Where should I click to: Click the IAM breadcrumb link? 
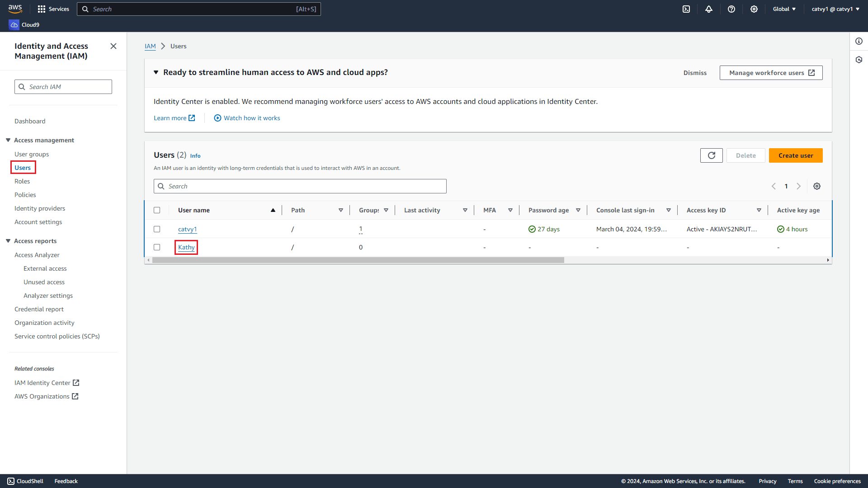(x=150, y=46)
